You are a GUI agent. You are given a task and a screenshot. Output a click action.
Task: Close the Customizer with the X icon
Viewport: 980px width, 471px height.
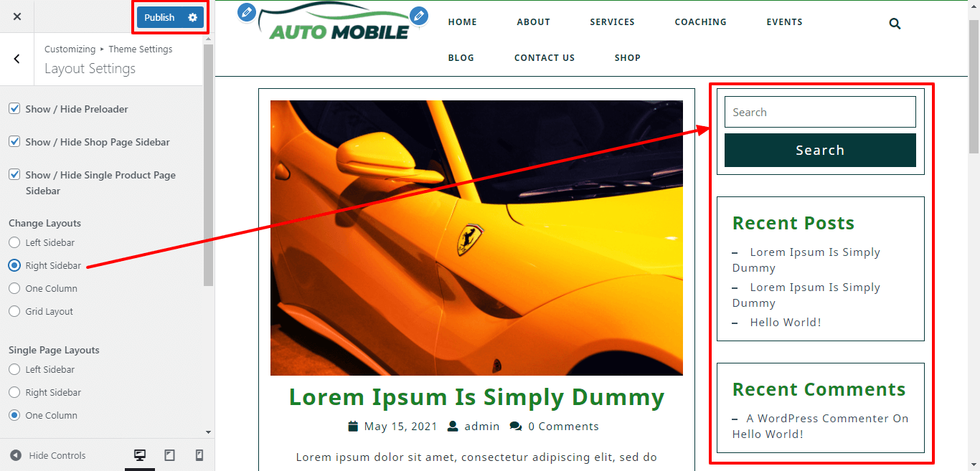tap(17, 16)
